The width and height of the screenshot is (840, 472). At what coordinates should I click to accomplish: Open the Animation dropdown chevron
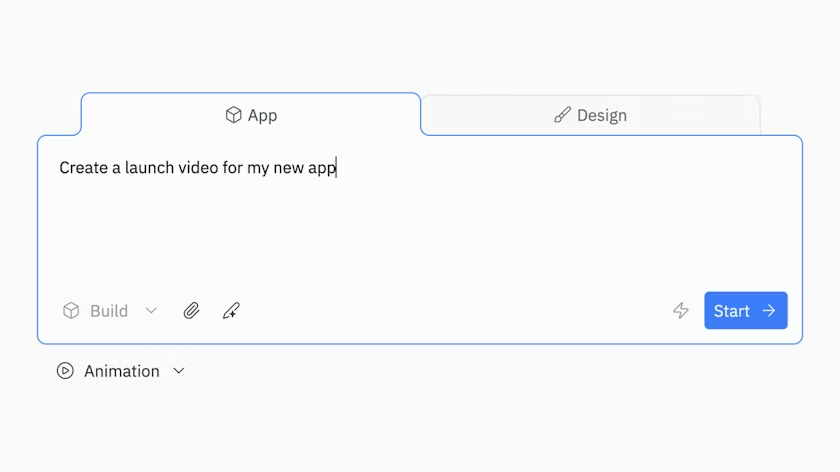(x=179, y=371)
